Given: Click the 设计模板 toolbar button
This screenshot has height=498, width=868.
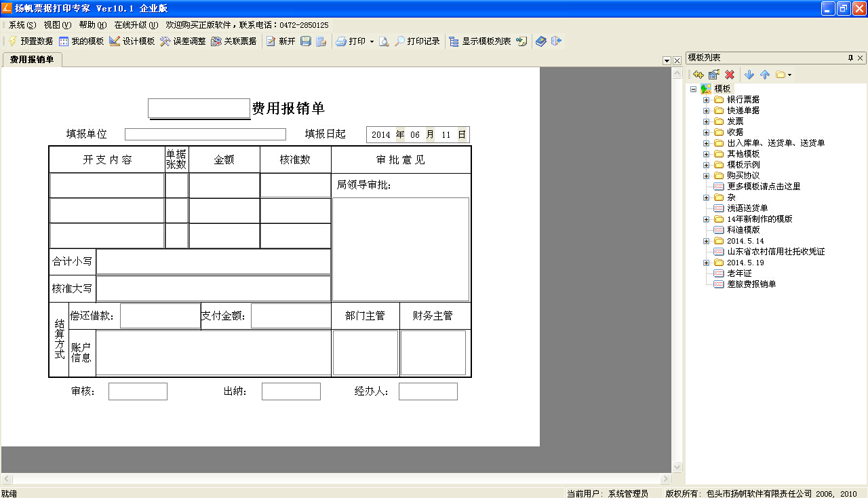Looking at the screenshot, I should (x=132, y=41).
